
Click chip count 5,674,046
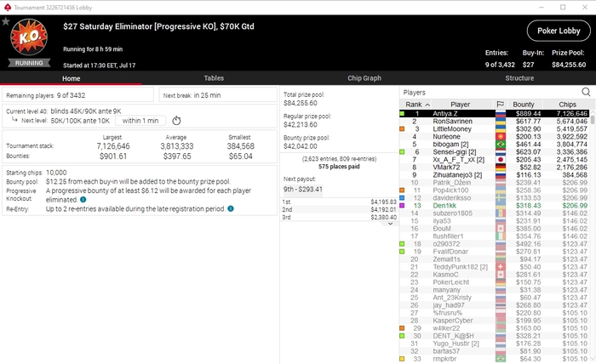coord(571,121)
